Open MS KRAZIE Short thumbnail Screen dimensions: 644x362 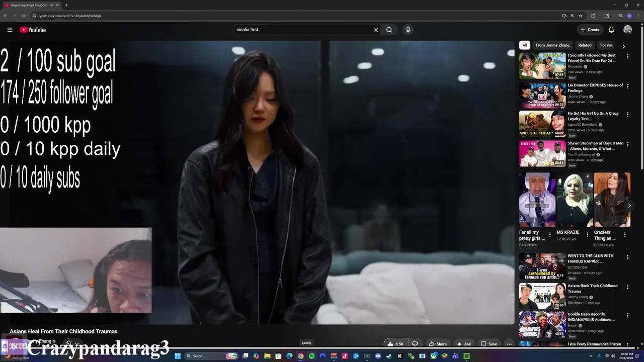click(575, 200)
